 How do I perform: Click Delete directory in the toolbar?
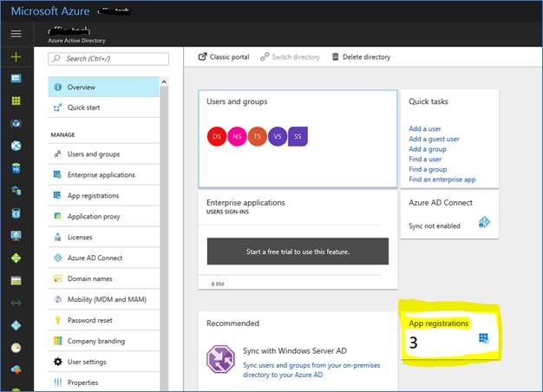361,56
